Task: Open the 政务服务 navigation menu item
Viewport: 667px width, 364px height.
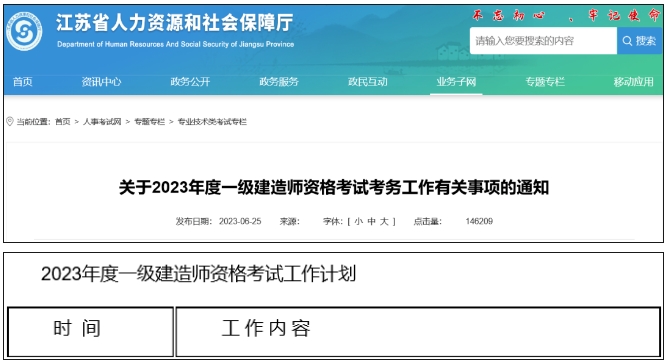Action: coord(279,82)
